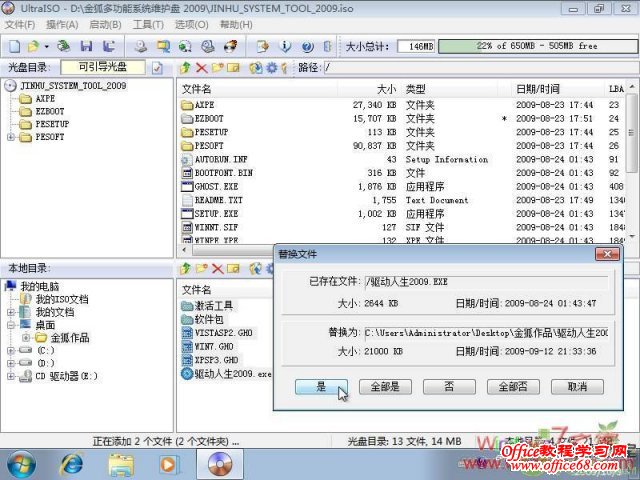Click the red X delete icon in ISO pane
Viewport: 640px width, 480px height.
pos(201,67)
